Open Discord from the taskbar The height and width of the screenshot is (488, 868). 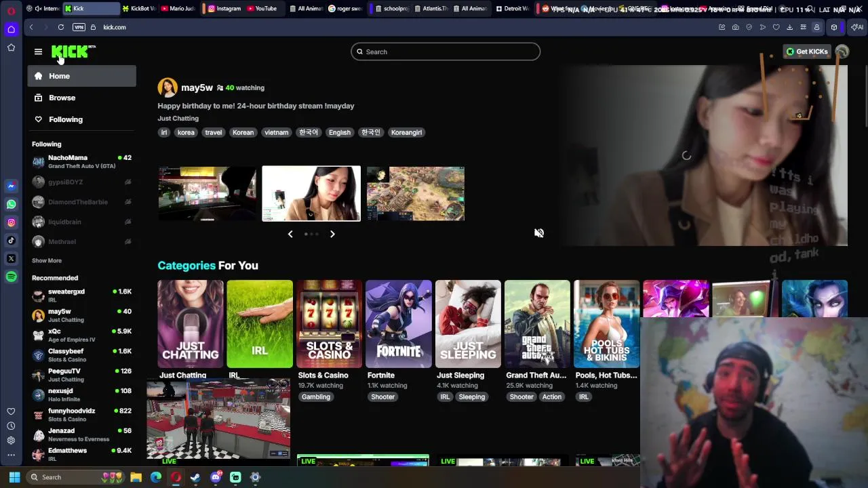point(216,477)
